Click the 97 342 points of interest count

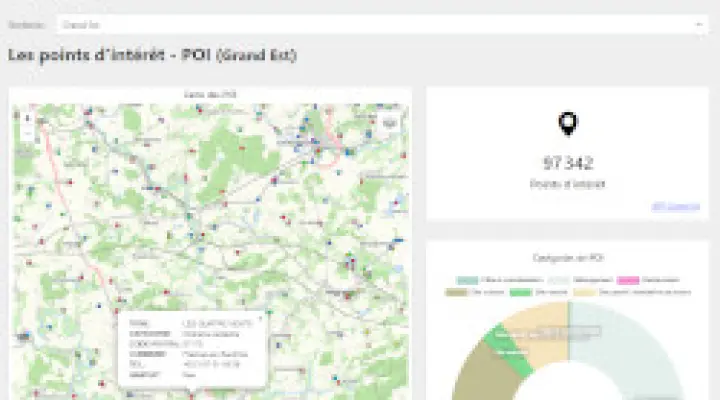click(x=567, y=163)
